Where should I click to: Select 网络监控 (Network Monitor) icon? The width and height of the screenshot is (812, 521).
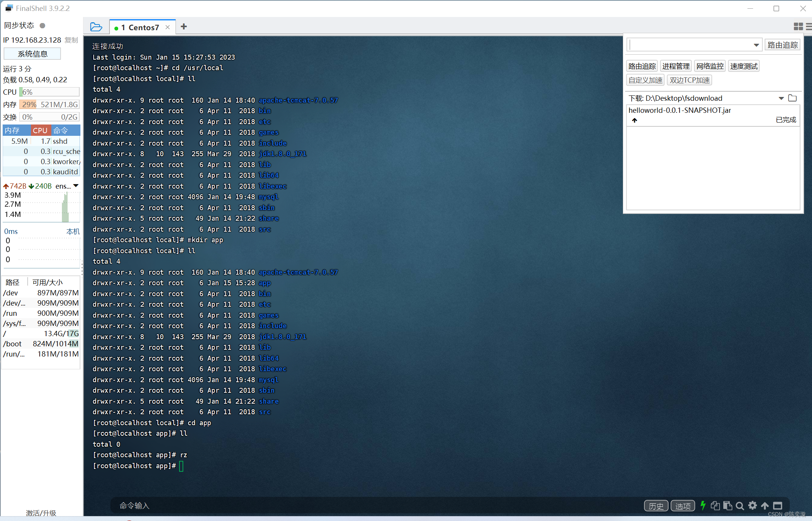tap(711, 66)
